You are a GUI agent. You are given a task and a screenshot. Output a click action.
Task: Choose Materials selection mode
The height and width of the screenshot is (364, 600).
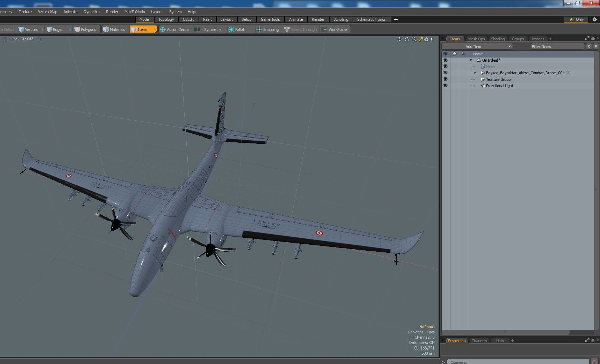(114, 29)
